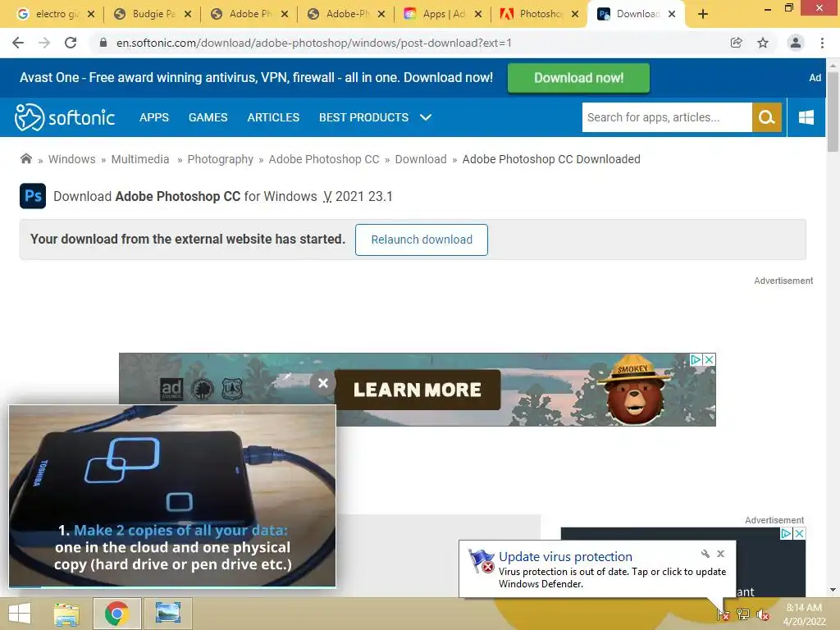This screenshot has width=840, height=630.
Task: Click the green Download now! button
Action: click(x=578, y=78)
